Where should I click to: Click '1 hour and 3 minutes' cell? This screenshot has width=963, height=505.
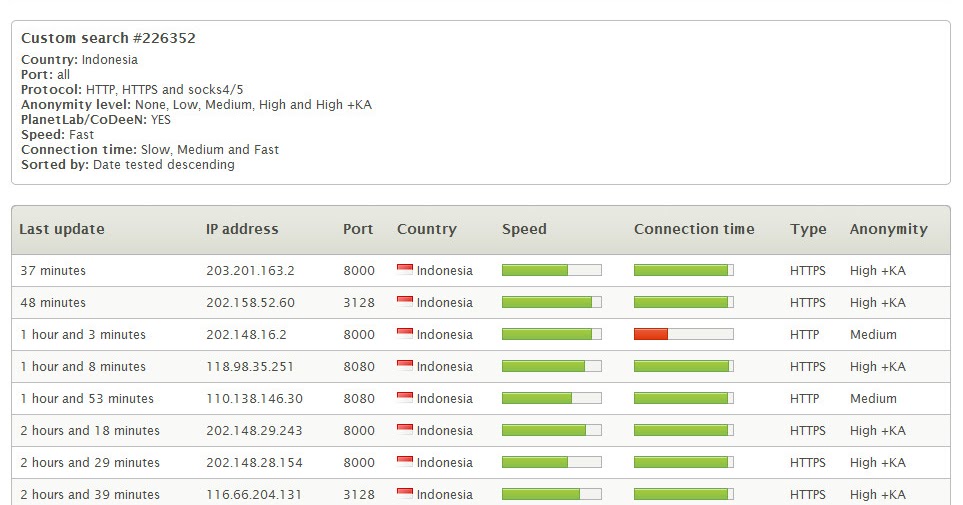(x=83, y=334)
